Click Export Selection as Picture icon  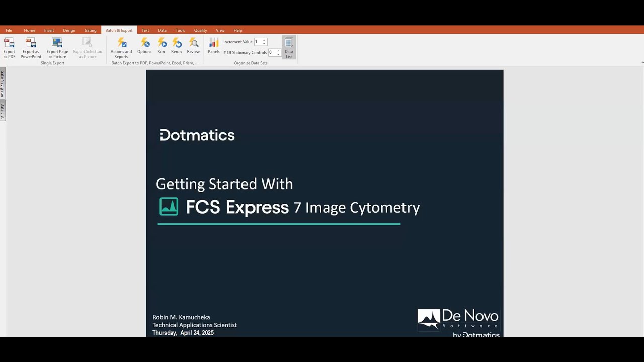click(87, 43)
